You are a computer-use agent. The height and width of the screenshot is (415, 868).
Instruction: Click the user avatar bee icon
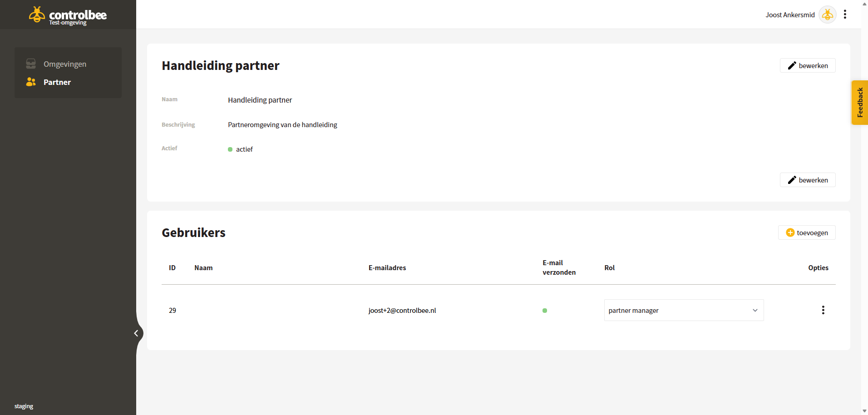click(x=828, y=15)
